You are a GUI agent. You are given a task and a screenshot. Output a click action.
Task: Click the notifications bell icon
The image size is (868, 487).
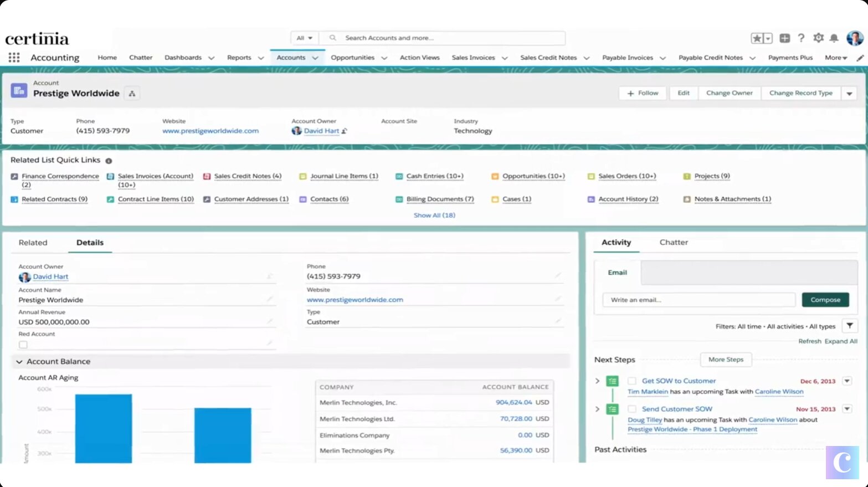tap(834, 38)
